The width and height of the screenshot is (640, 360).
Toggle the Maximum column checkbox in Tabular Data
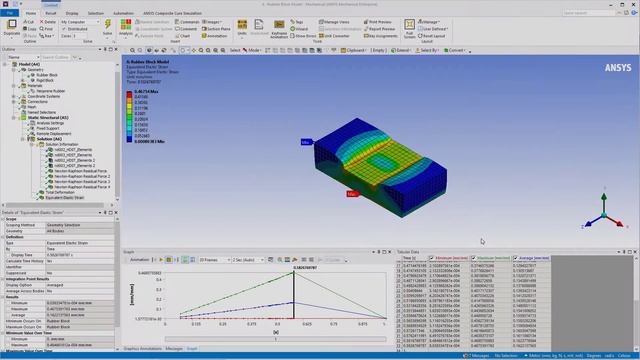click(x=473, y=258)
